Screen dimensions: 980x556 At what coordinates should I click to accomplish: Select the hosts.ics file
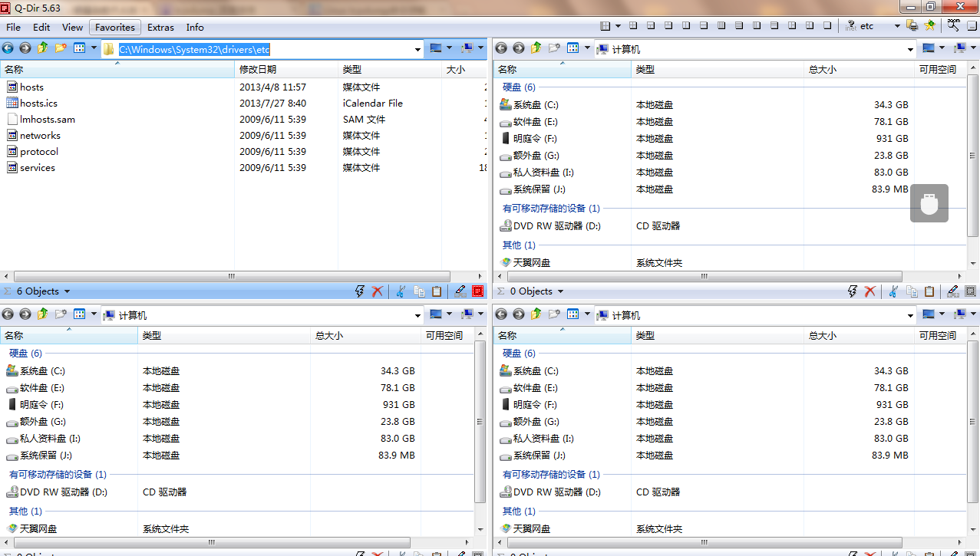click(38, 104)
